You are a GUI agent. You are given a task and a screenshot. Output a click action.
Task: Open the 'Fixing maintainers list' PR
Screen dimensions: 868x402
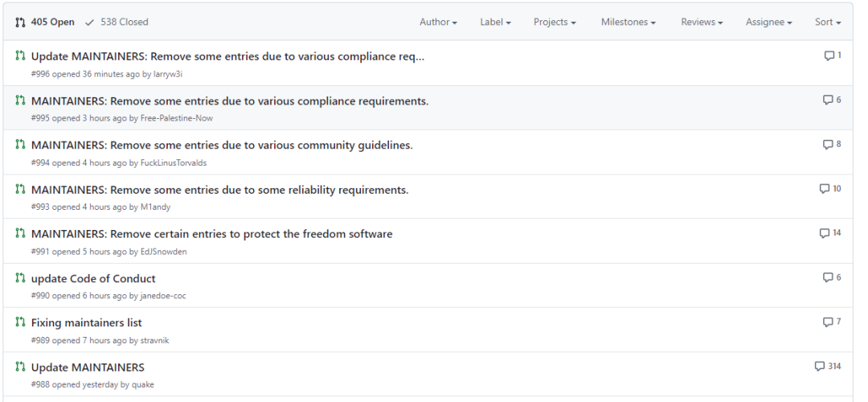coord(86,323)
